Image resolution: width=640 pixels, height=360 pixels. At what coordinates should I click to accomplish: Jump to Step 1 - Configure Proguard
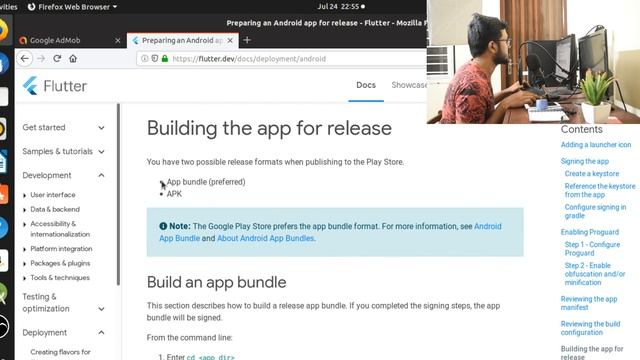pos(592,249)
